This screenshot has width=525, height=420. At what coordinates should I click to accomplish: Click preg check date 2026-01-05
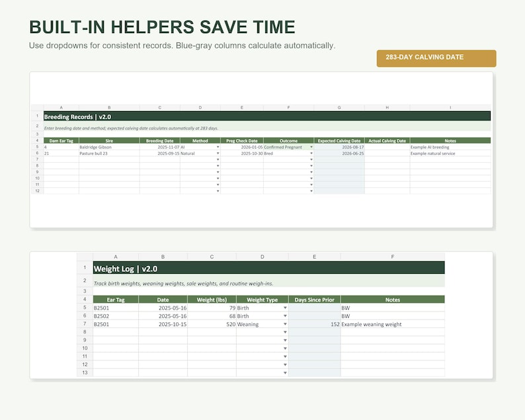tap(242, 147)
